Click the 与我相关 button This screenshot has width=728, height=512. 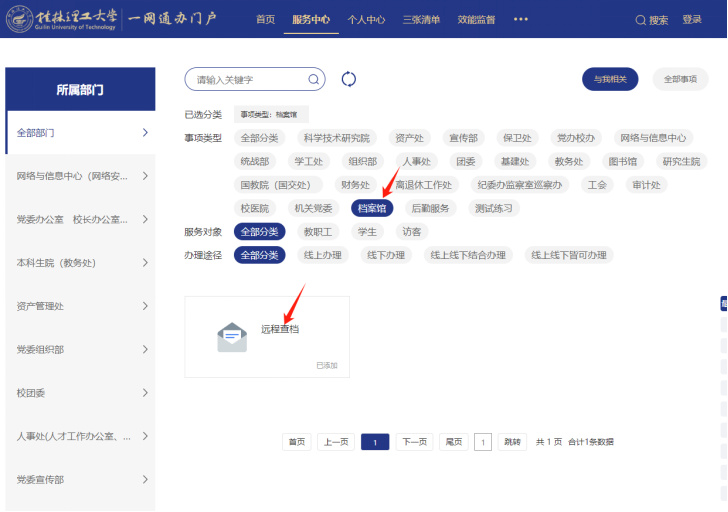[x=610, y=79]
